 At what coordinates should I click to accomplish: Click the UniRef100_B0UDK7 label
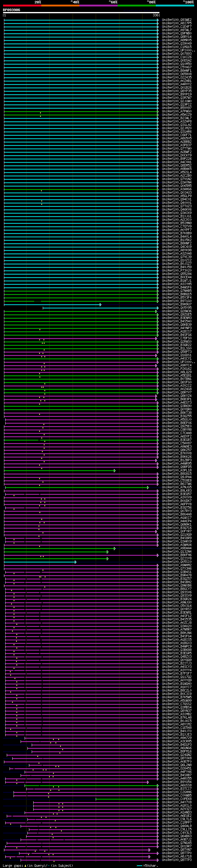[x=177, y=501]
